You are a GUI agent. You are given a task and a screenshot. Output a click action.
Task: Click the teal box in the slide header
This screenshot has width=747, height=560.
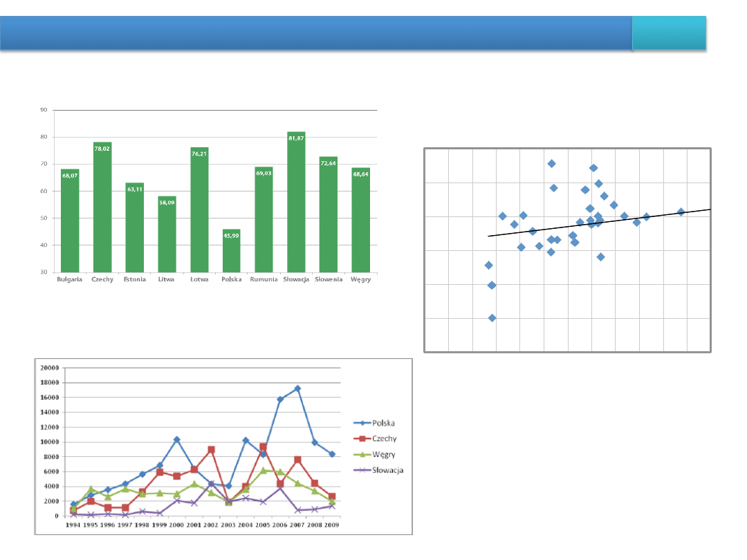point(670,34)
